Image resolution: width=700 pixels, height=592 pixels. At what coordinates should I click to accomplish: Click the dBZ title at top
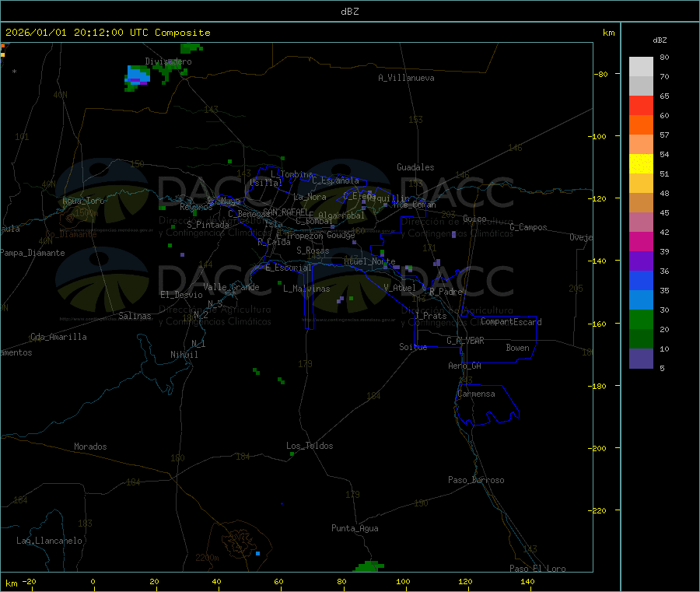[x=349, y=12]
